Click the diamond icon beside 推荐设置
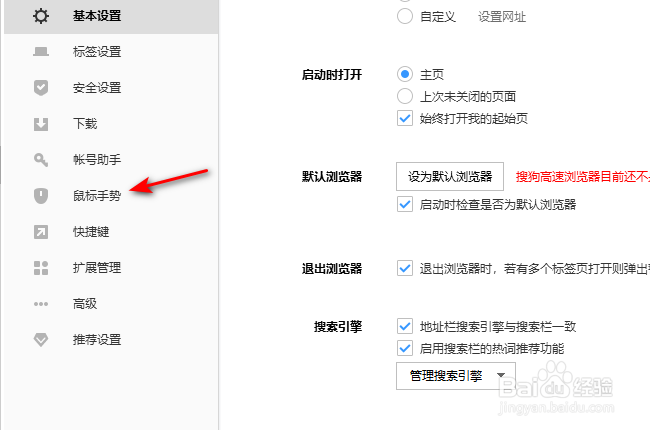 click(41, 340)
